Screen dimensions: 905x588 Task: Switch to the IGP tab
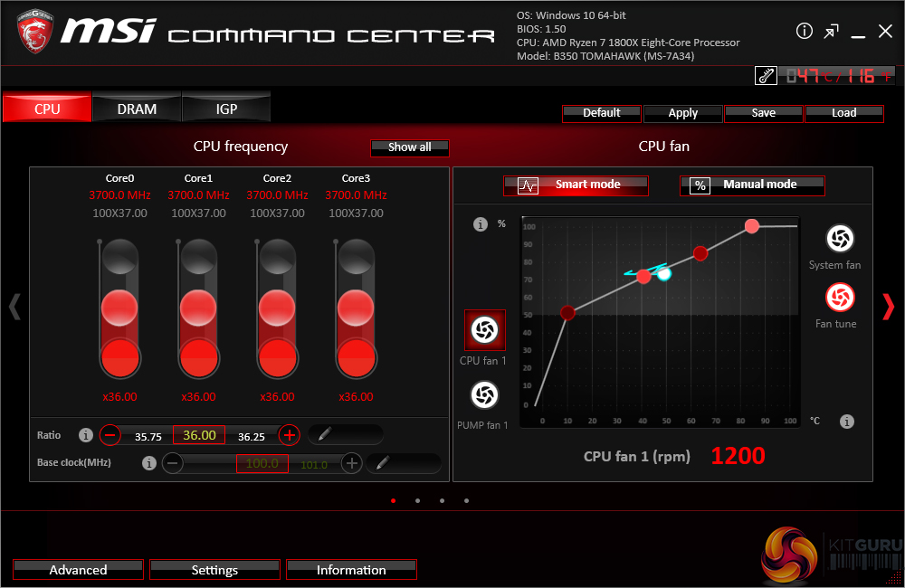click(x=226, y=108)
